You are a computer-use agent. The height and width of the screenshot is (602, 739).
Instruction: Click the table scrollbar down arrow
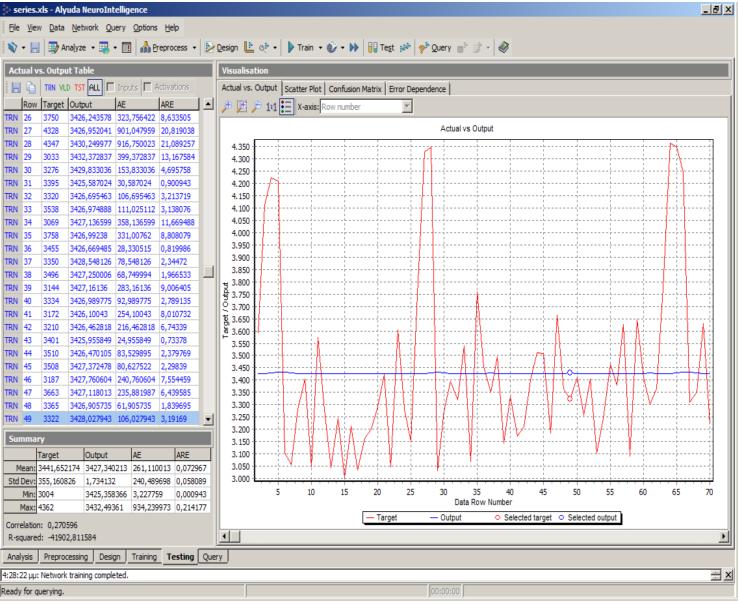coord(208,419)
